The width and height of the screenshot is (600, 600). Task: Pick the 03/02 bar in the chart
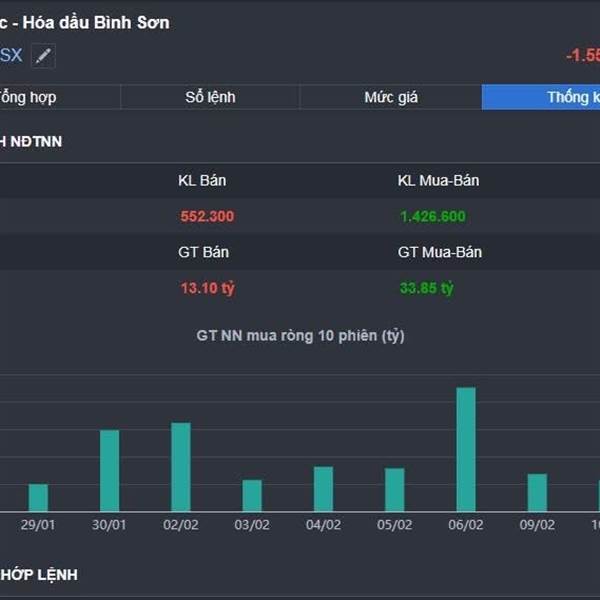point(252,496)
